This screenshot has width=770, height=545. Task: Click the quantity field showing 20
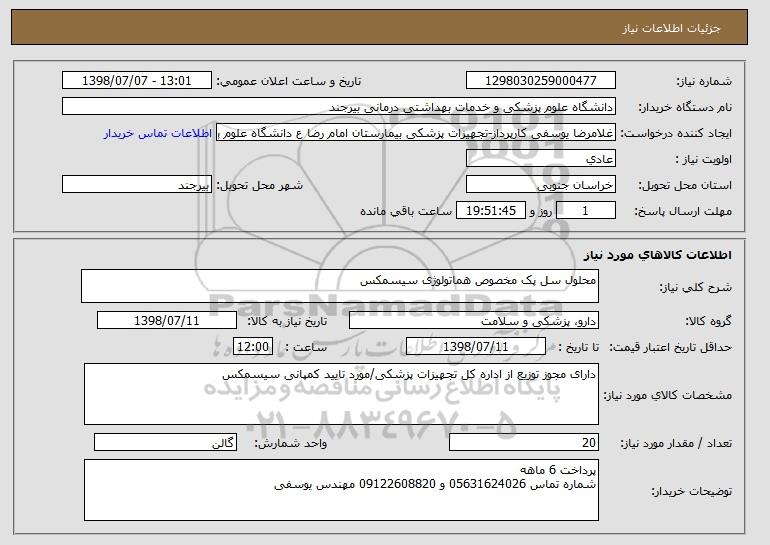[524, 442]
